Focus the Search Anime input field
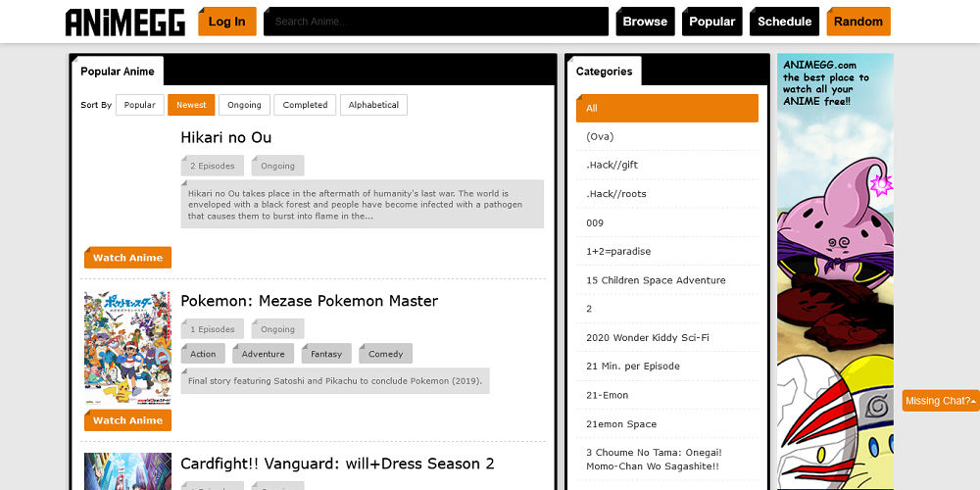Viewport: 980px width, 490px height. [x=436, y=22]
